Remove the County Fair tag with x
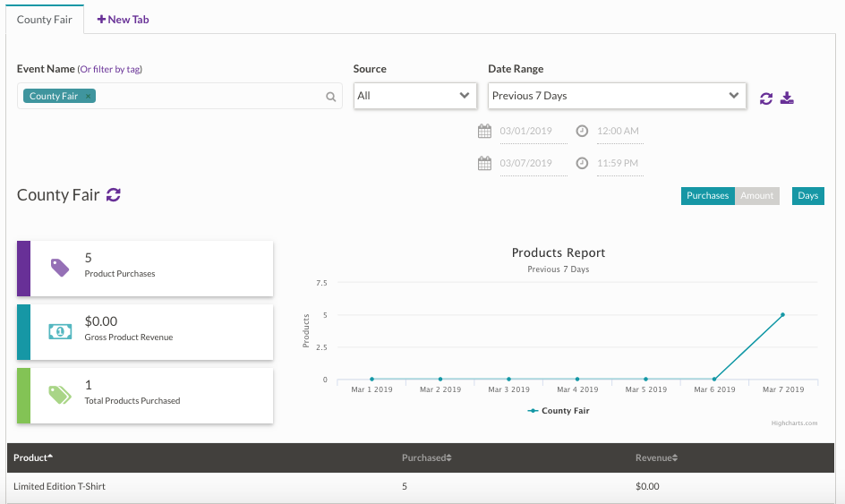This screenshot has height=504, width=845. pyautogui.click(x=89, y=97)
